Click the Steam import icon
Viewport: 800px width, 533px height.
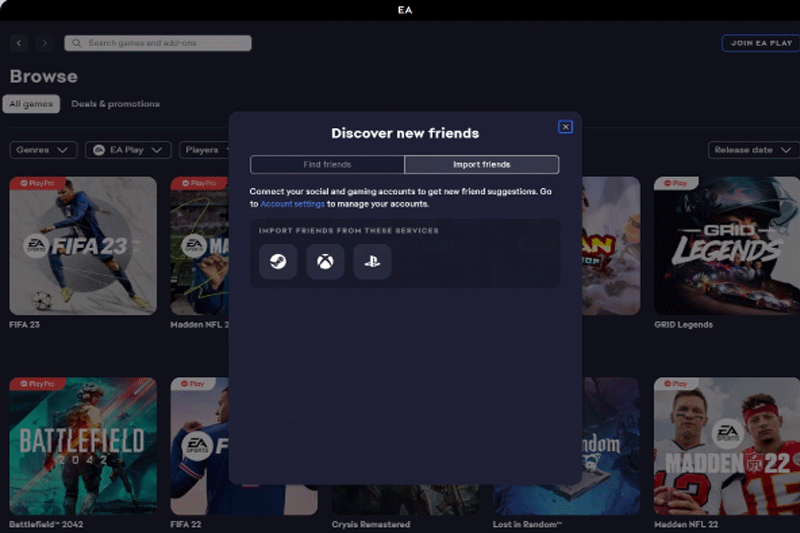(278, 262)
